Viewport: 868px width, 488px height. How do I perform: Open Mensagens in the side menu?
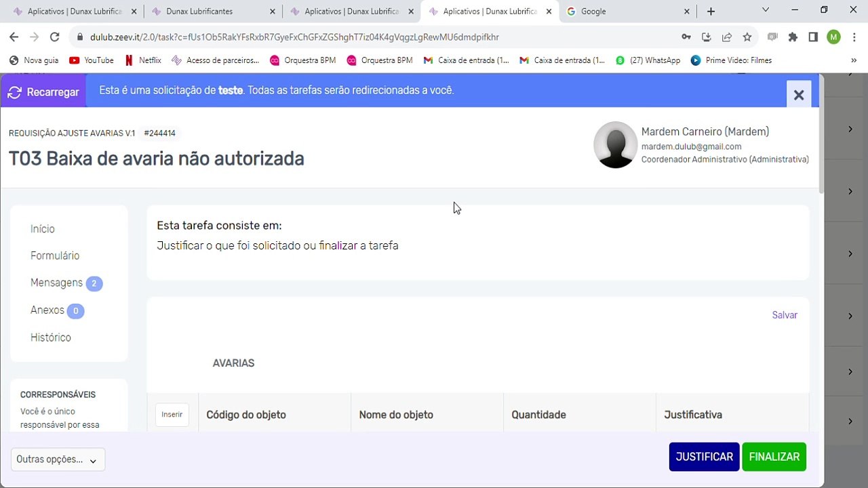pos(66,283)
